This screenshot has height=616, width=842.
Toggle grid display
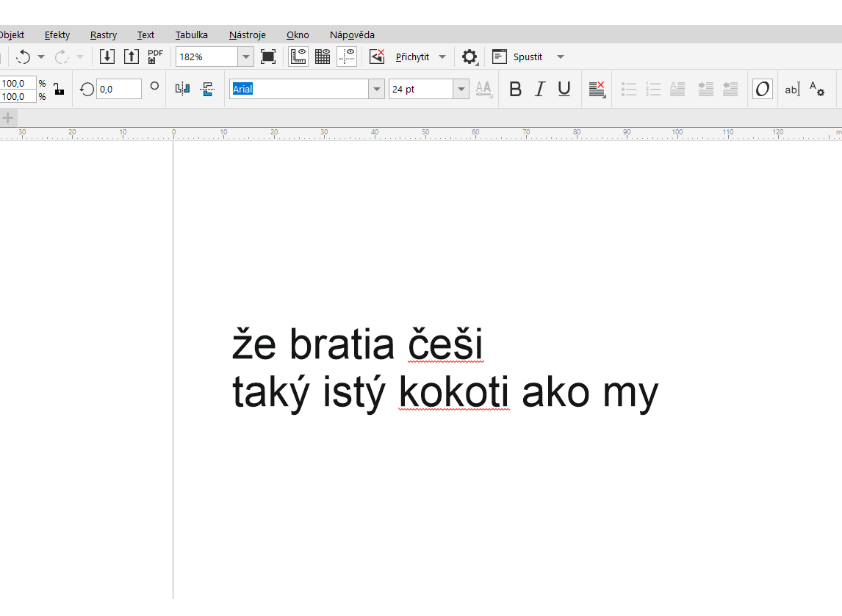323,57
